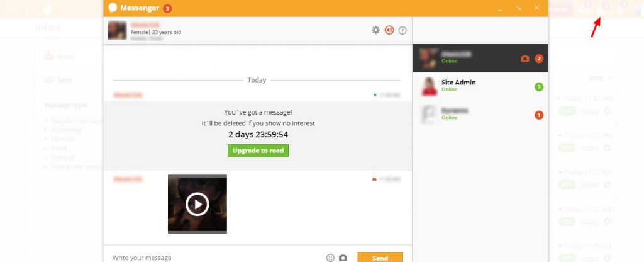Toggle the message sound speaker icon
This screenshot has height=262, width=644.
tap(389, 30)
